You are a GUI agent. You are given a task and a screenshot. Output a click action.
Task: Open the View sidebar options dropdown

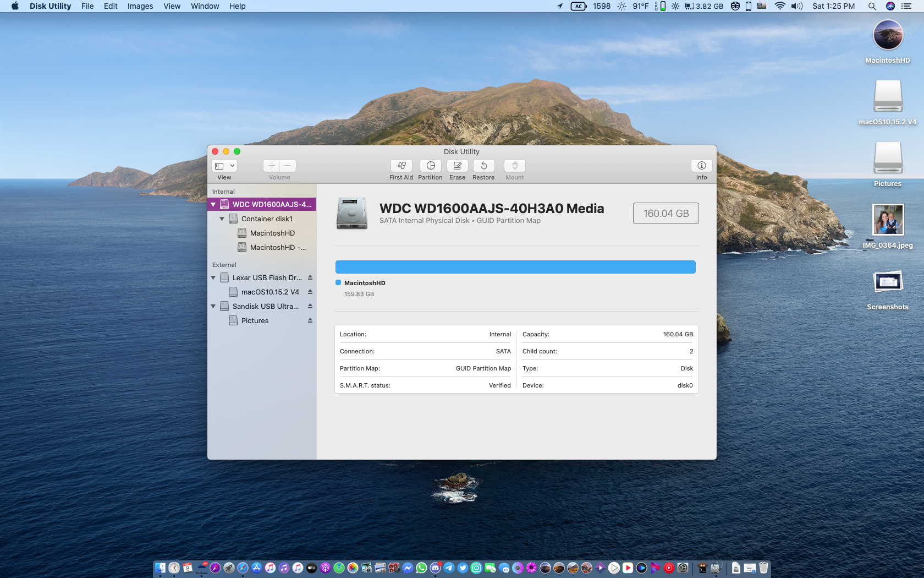pos(224,166)
